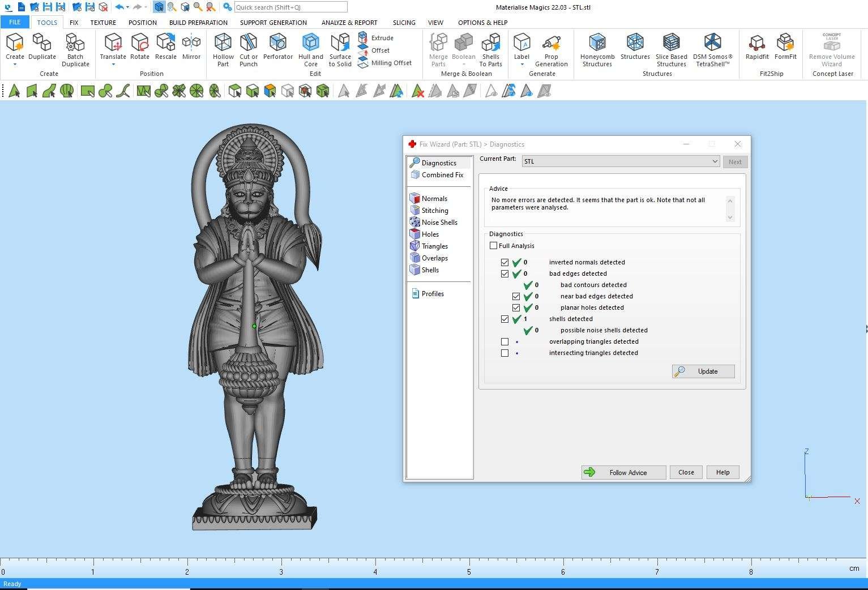Image resolution: width=868 pixels, height=590 pixels.
Task: Click in the Quick search field
Action: click(290, 7)
